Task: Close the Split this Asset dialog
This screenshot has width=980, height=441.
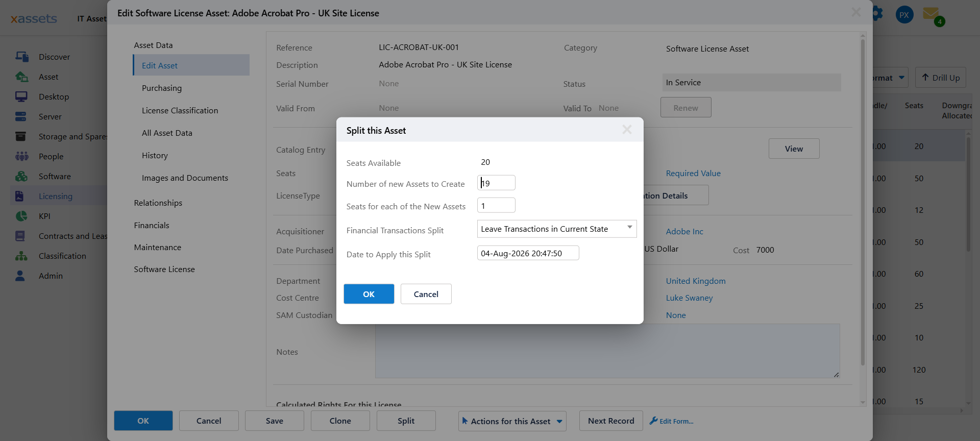Action: pyautogui.click(x=627, y=130)
